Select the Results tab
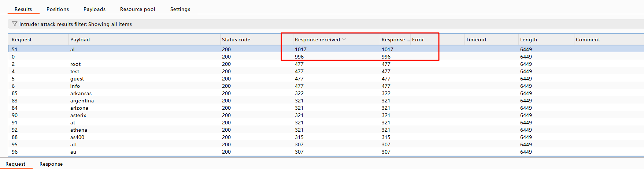Image resolution: width=644 pixels, height=169 pixels. pyautogui.click(x=23, y=9)
